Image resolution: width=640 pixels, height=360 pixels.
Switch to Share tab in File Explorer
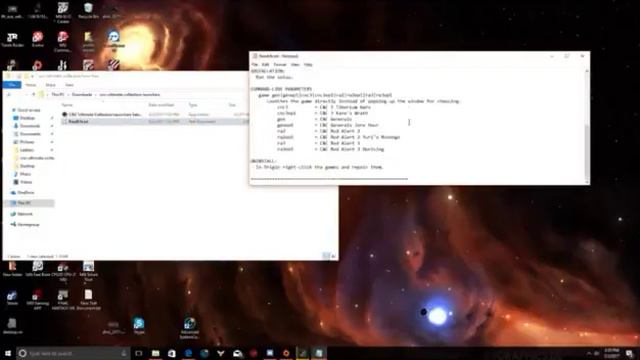point(51,85)
